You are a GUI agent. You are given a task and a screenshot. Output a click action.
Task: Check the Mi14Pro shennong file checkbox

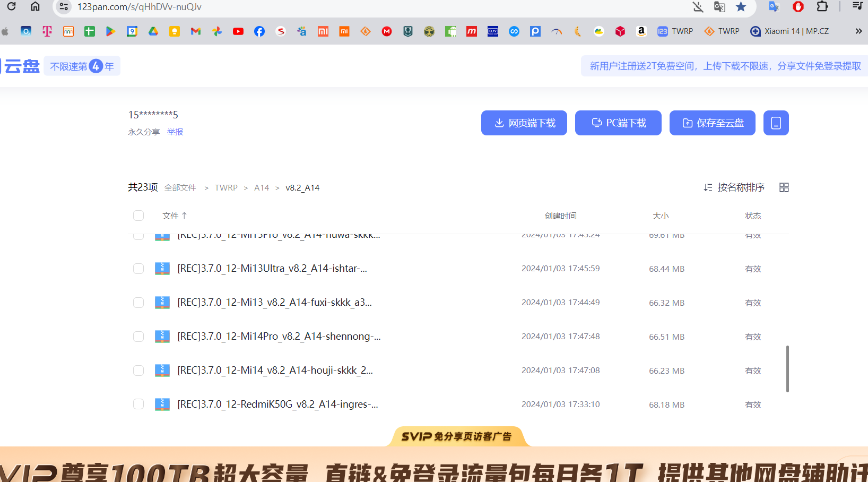coord(138,337)
